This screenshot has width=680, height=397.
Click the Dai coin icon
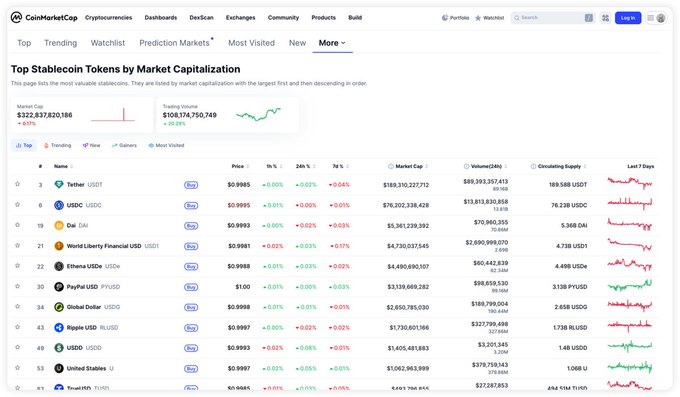click(x=59, y=226)
